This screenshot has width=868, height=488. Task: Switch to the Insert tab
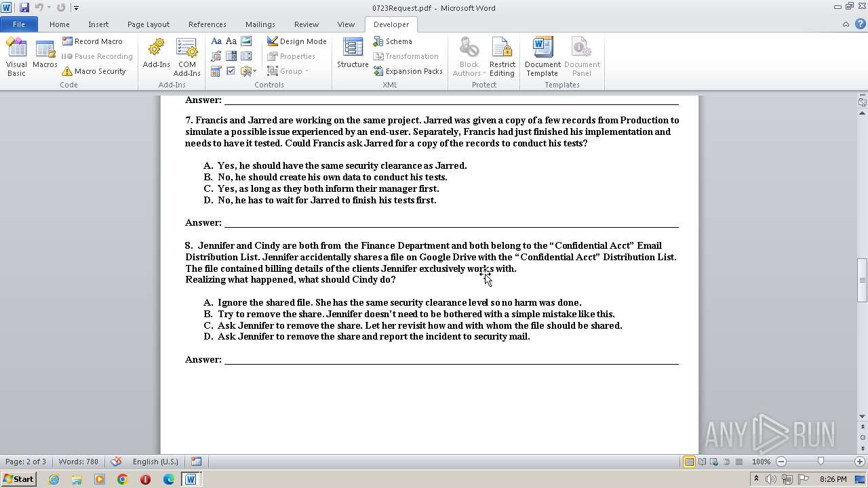coord(98,24)
